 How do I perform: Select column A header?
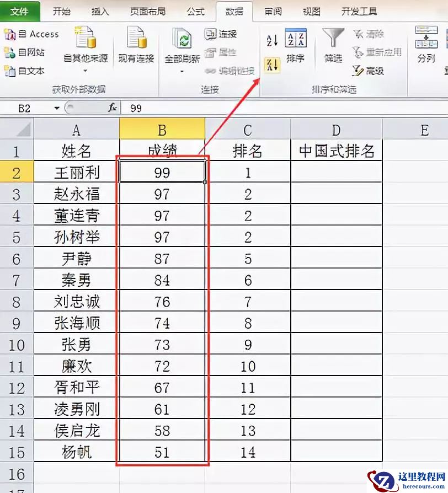(77, 129)
